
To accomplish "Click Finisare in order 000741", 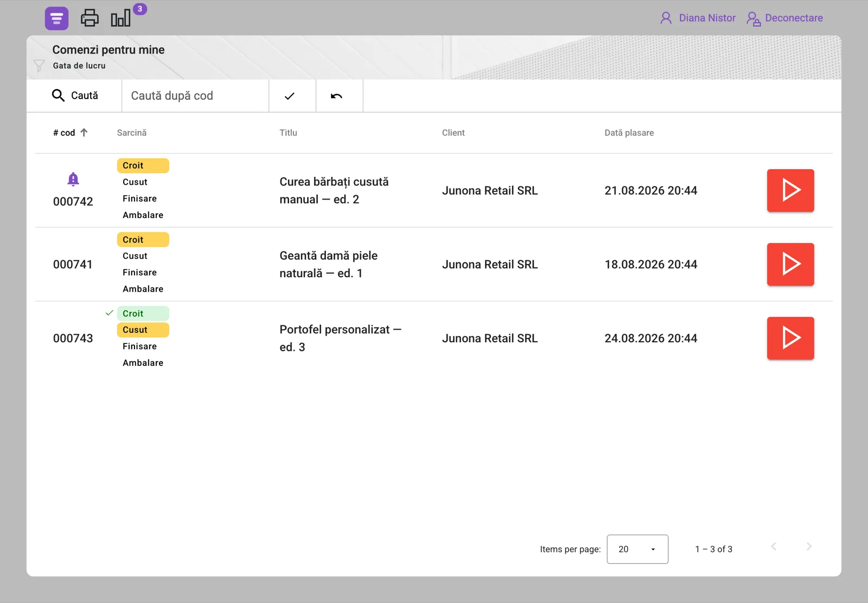I will [x=139, y=272].
